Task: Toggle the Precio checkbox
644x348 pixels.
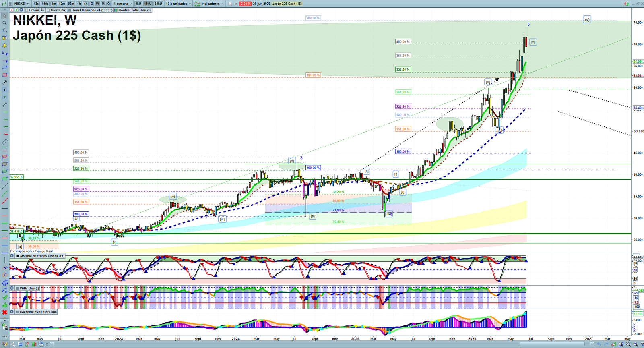Action: click(x=27, y=10)
